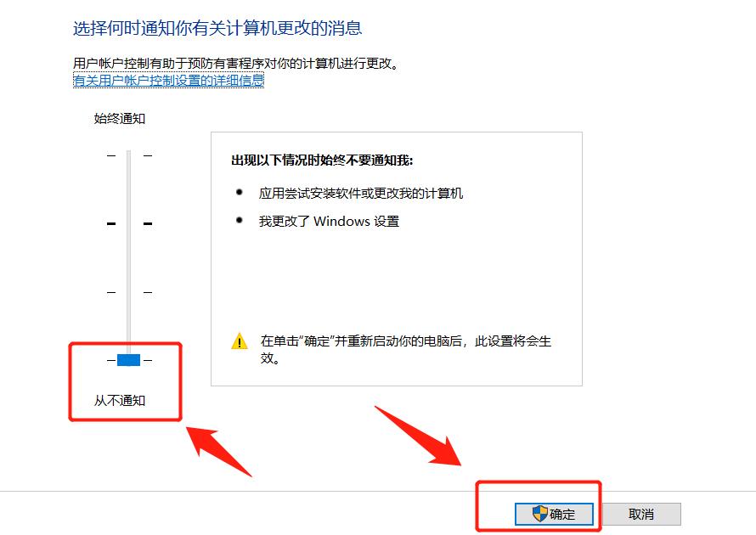Click the blue slider thumb at 从不通知 level
756x535 pixels.
129,359
